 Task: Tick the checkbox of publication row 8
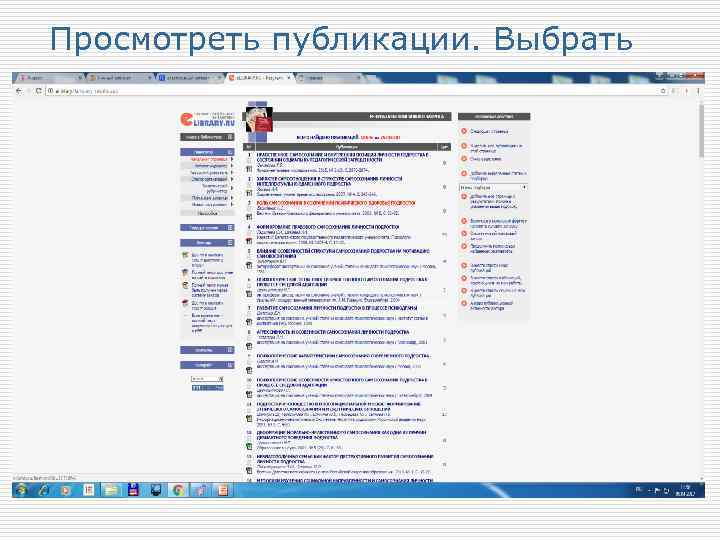(249, 338)
